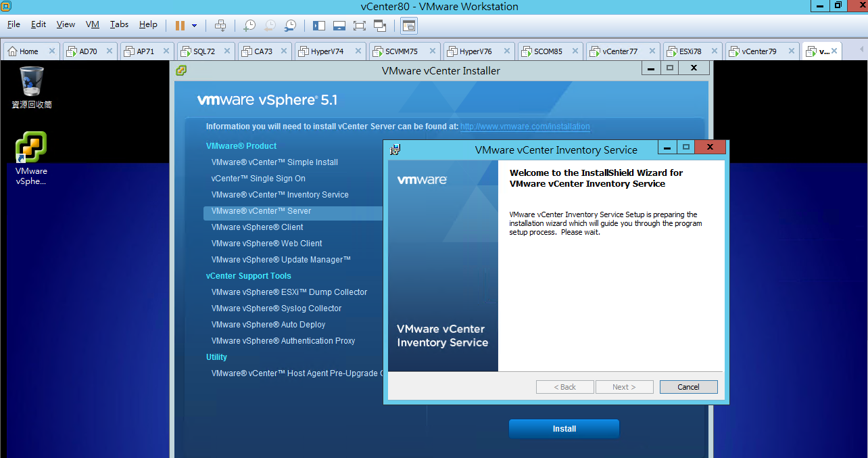
Task: Open the power options dropdown arrow
Action: point(194,26)
